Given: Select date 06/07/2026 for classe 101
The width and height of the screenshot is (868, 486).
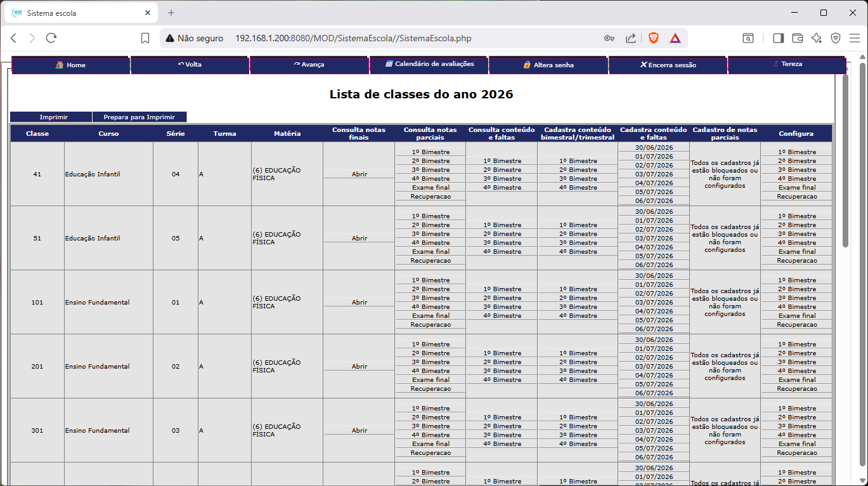Looking at the screenshot, I should pyautogui.click(x=654, y=329).
